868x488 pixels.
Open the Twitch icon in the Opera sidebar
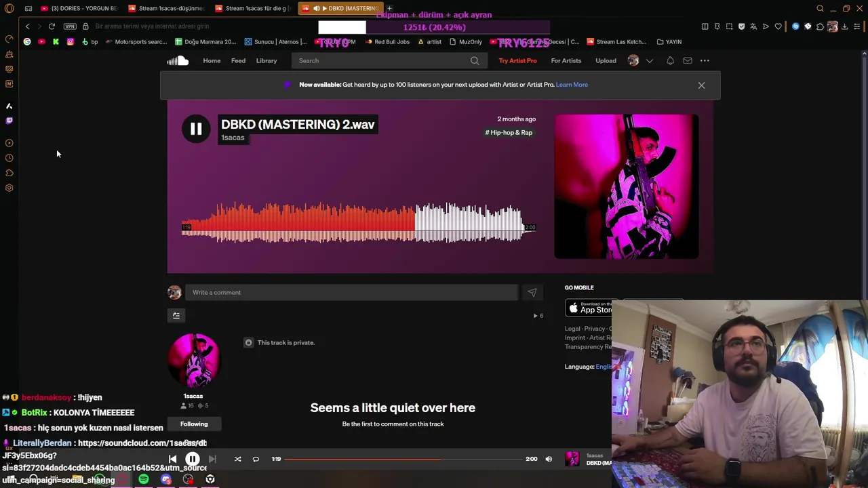[9, 121]
